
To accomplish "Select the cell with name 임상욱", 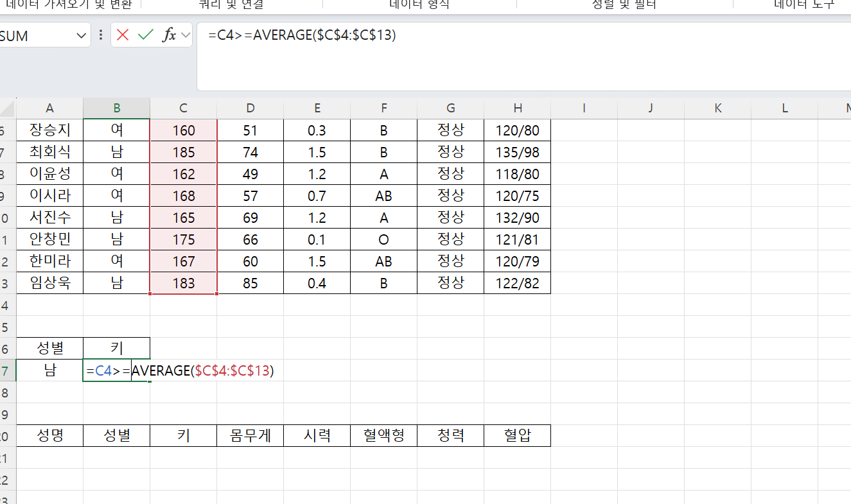I will coord(50,283).
